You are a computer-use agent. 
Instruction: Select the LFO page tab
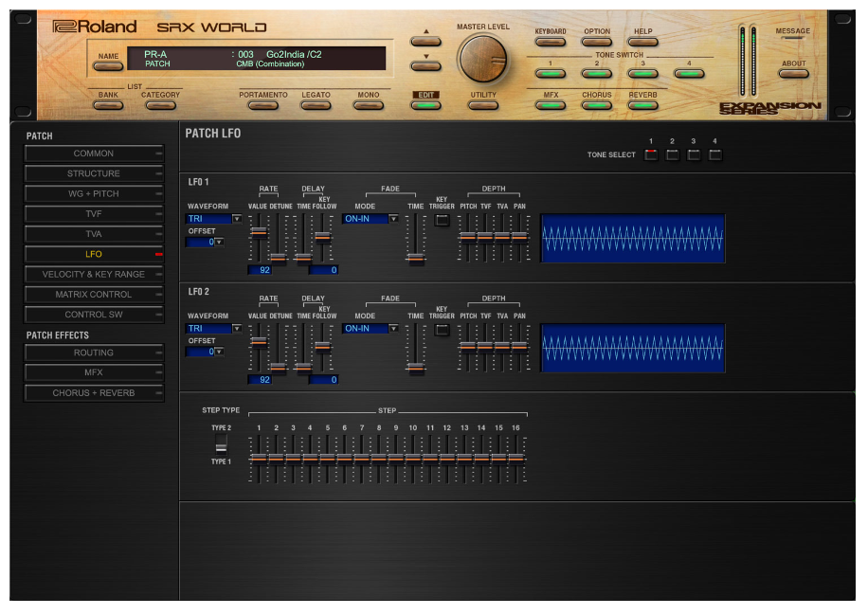(94, 254)
